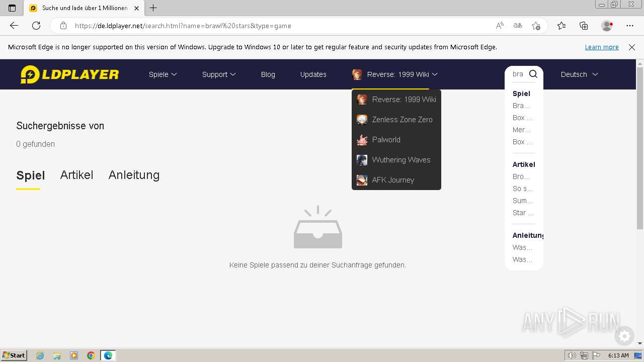Open tab actions menu
Image resolution: width=644 pixels, height=362 pixels.
pos(12,8)
